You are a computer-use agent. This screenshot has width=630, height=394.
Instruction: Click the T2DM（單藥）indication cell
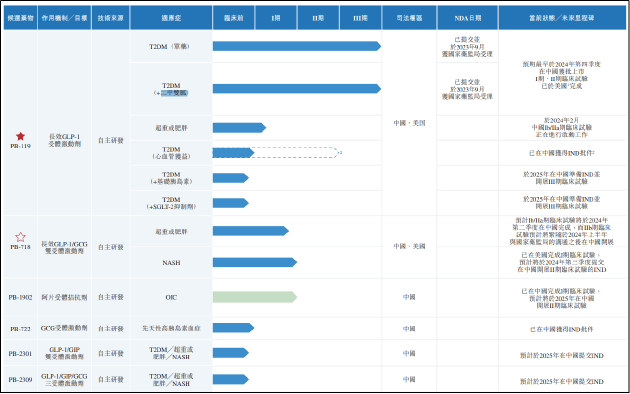coord(170,47)
